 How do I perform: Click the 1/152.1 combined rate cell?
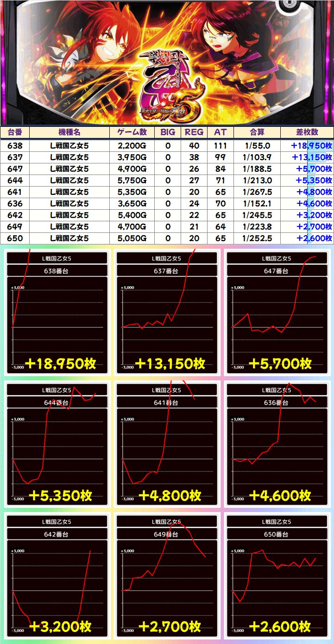(257, 203)
